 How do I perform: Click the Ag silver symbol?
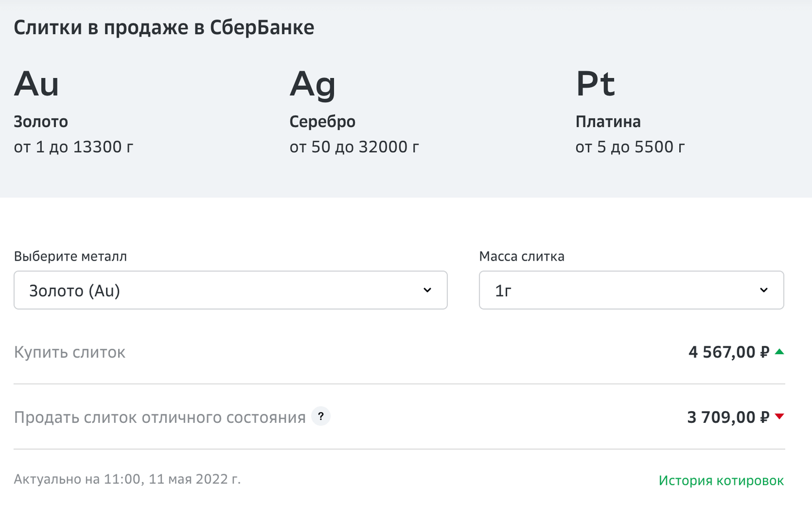pyautogui.click(x=312, y=85)
